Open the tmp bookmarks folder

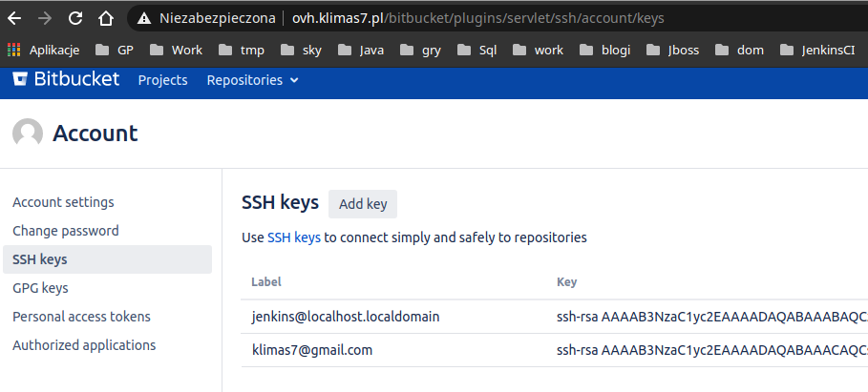click(x=242, y=51)
